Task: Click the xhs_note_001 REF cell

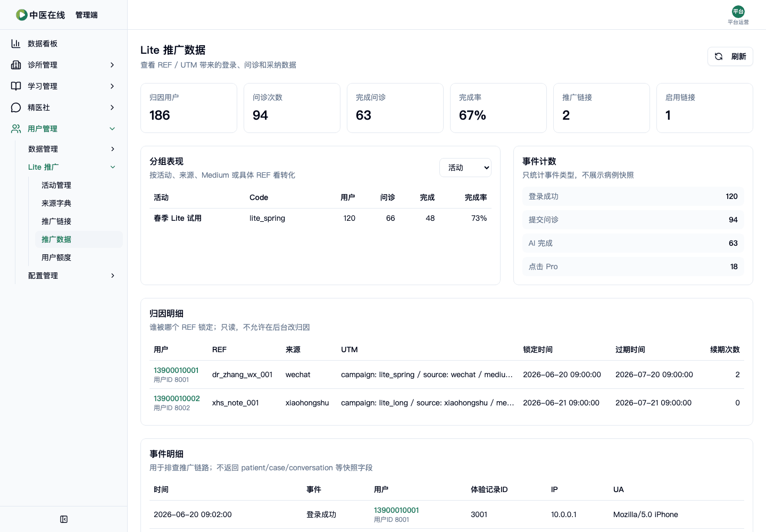Action: coord(236,403)
